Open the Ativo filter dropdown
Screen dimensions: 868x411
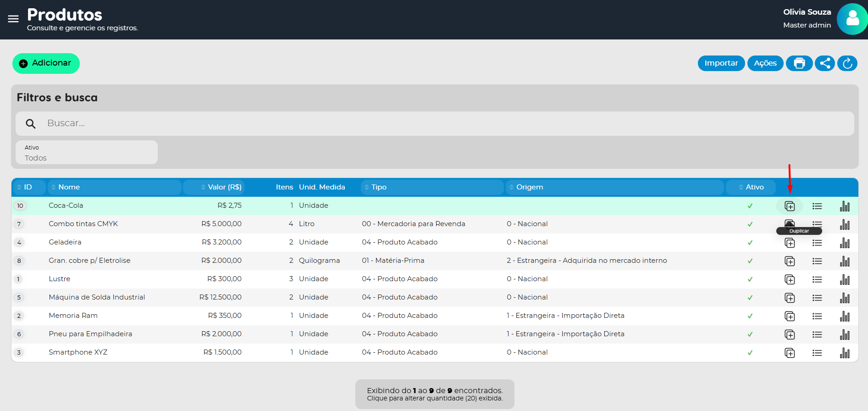pos(87,153)
